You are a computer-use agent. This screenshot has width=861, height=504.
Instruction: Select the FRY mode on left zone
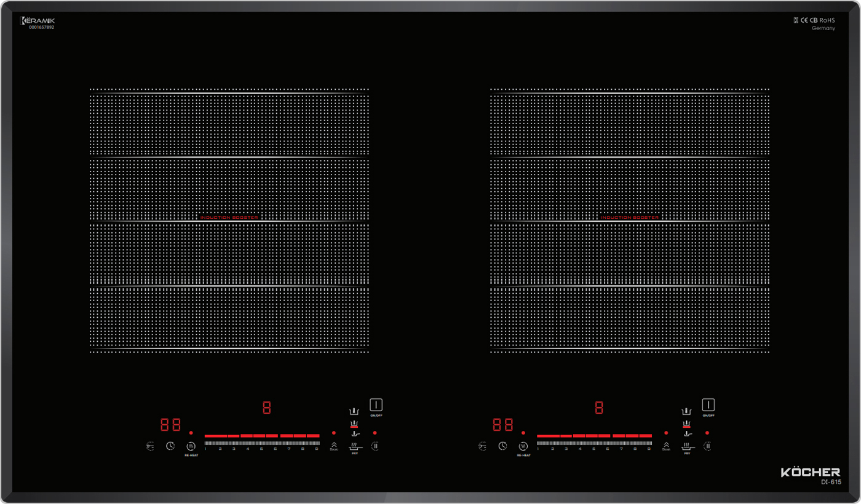coord(355,446)
